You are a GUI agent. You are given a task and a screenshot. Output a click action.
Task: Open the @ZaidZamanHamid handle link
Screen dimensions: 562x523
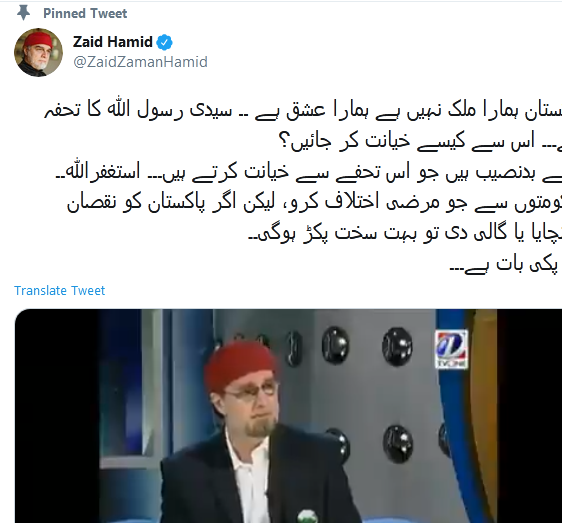click(x=140, y=62)
